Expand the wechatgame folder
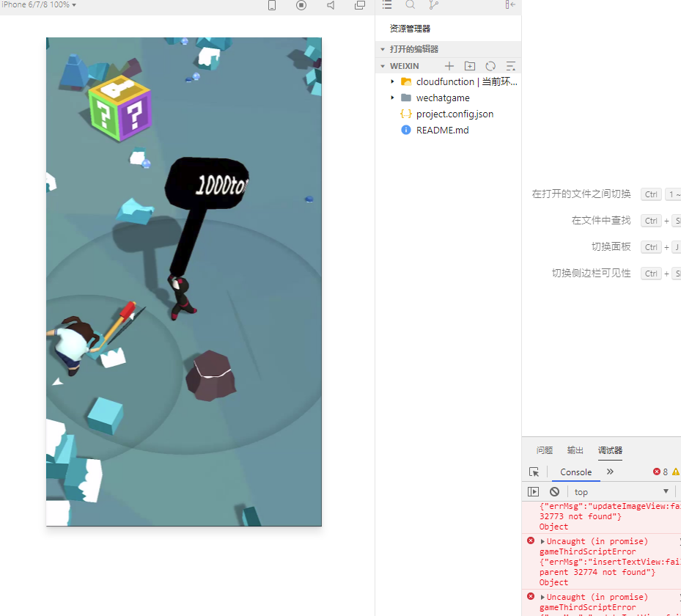This screenshot has width=681, height=616. pyautogui.click(x=392, y=98)
